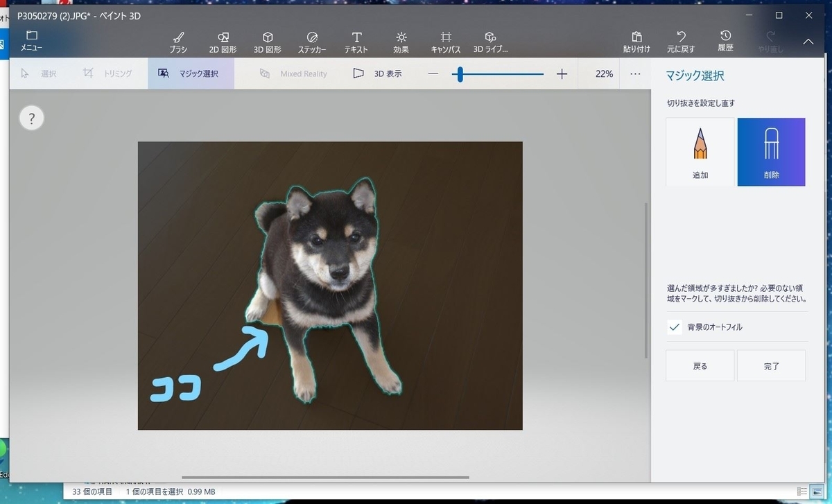Open the ステッカー stickers tool

(x=312, y=42)
